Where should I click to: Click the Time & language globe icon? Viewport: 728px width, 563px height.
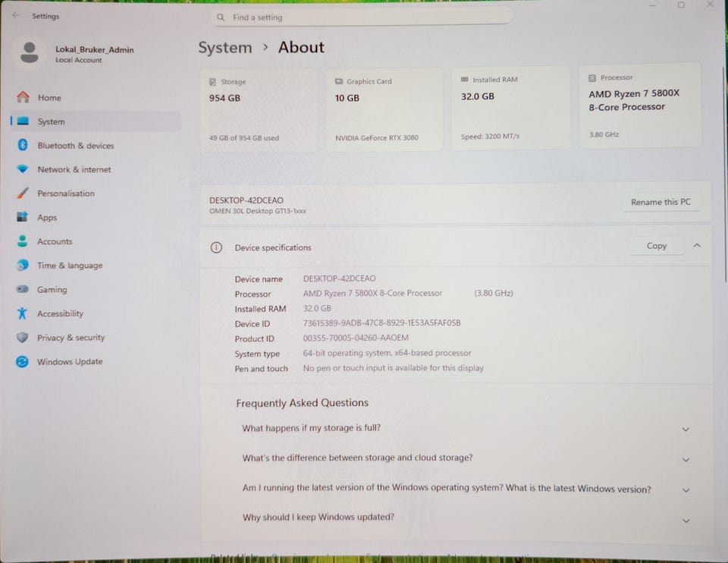pyautogui.click(x=22, y=265)
